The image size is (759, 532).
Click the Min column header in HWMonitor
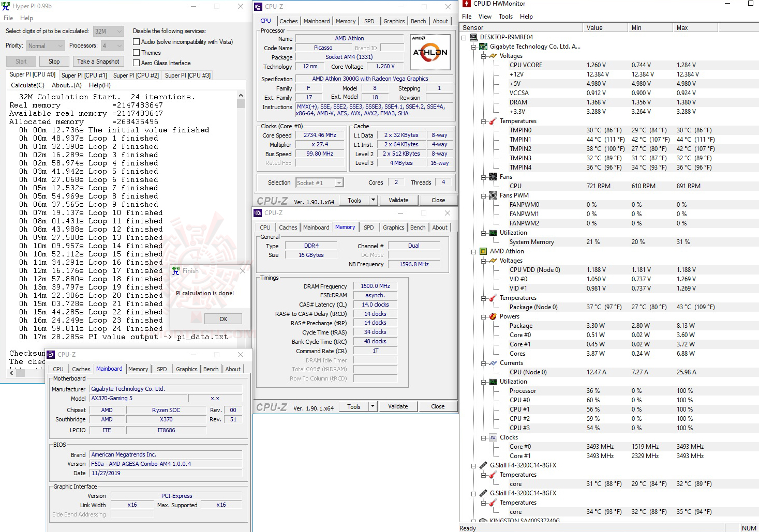[650, 28]
